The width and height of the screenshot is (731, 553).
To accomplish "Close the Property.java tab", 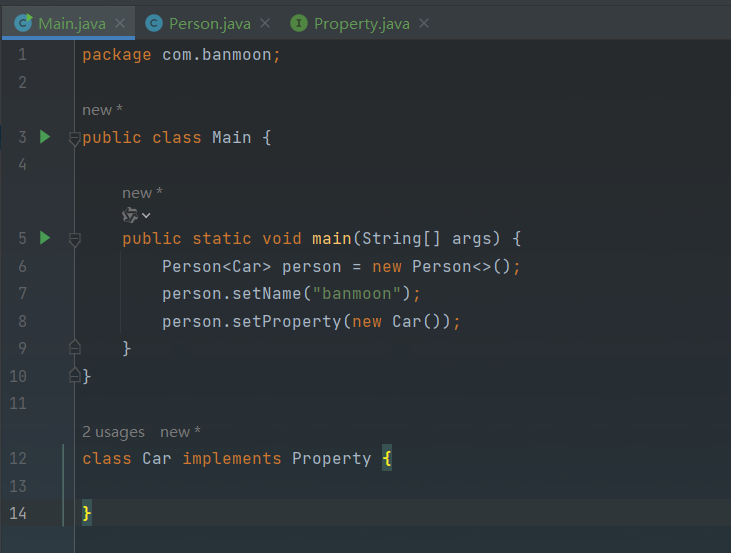I will pyautogui.click(x=424, y=23).
